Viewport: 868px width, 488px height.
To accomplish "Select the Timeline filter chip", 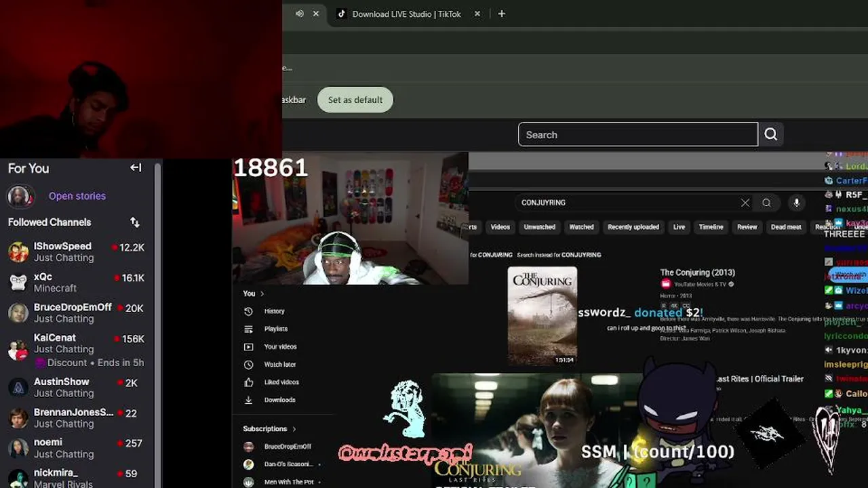I will coord(711,227).
